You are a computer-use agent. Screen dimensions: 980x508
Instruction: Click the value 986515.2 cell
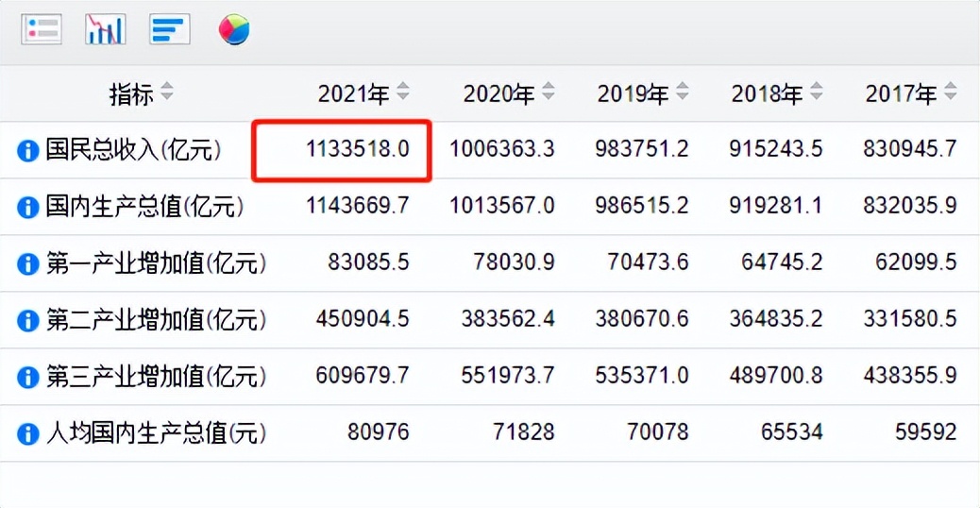coord(641,206)
